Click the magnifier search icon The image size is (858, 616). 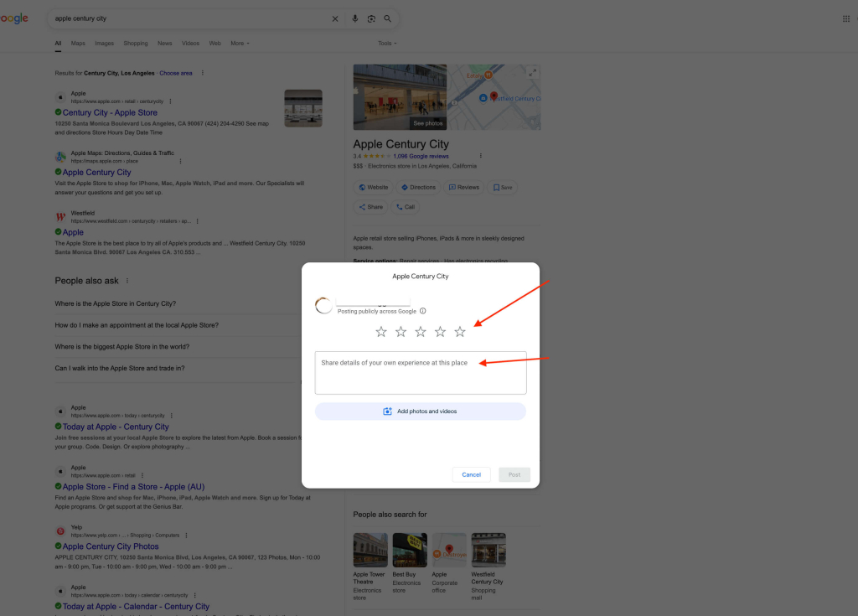tap(387, 18)
